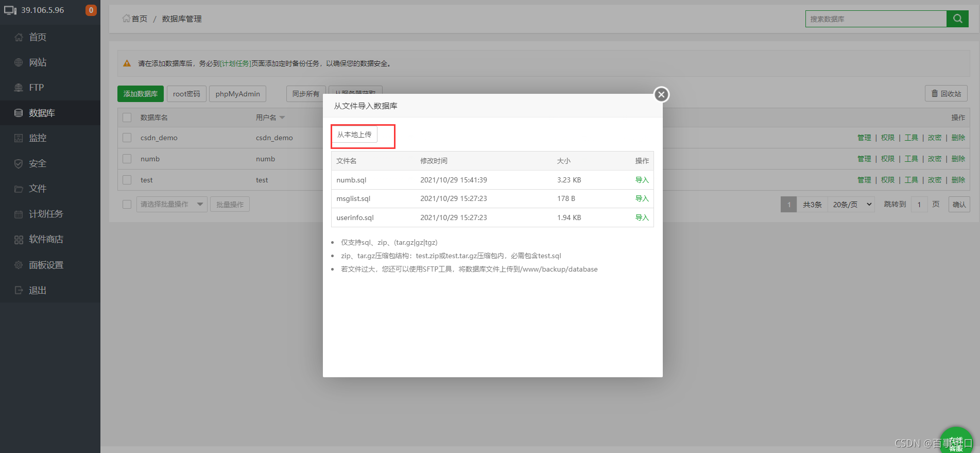This screenshot has height=453, width=980.
Task: Click 导入 for userinfo.sql
Action: [x=642, y=217]
